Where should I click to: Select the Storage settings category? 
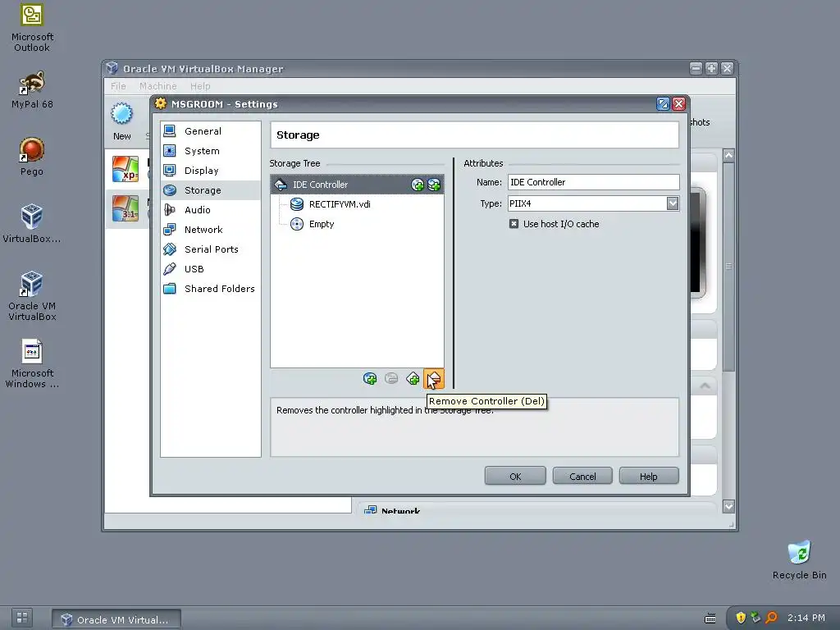tap(211, 190)
